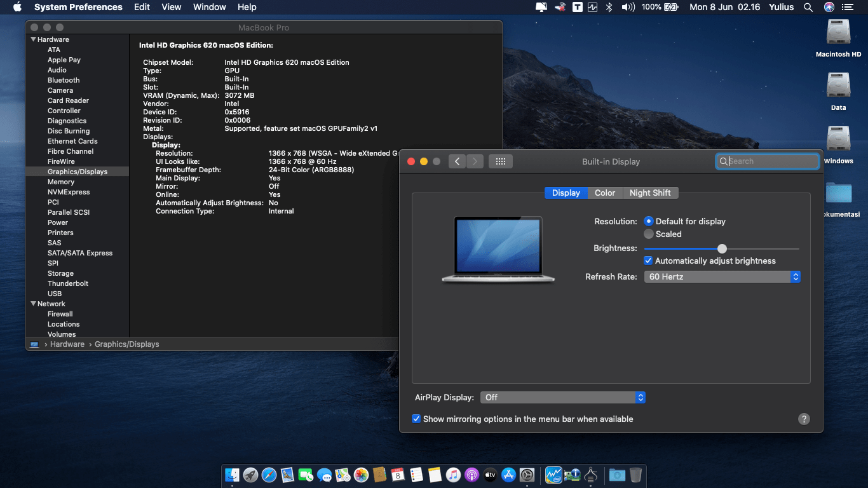The width and height of the screenshot is (868, 488).
Task: Switch to the Night Shift tab
Action: pos(650,193)
